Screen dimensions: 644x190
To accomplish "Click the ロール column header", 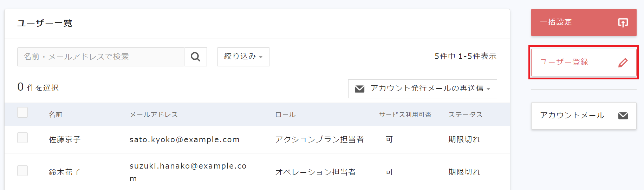I will tap(285, 115).
